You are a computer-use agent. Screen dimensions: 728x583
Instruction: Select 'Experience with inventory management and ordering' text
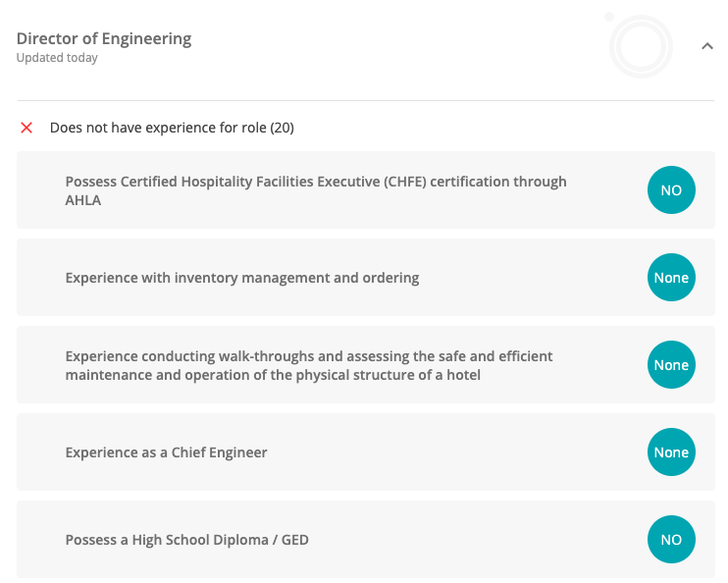point(242,278)
